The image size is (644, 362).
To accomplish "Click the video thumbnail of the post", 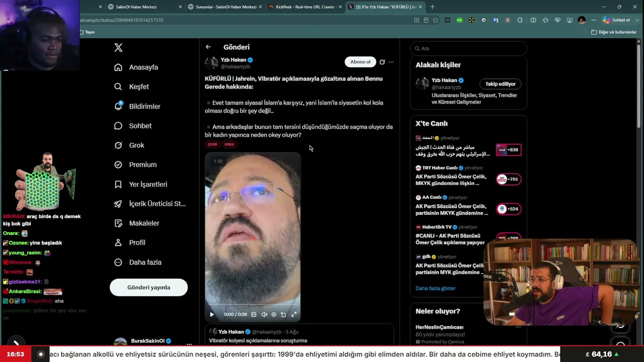I will coord(253,236).
